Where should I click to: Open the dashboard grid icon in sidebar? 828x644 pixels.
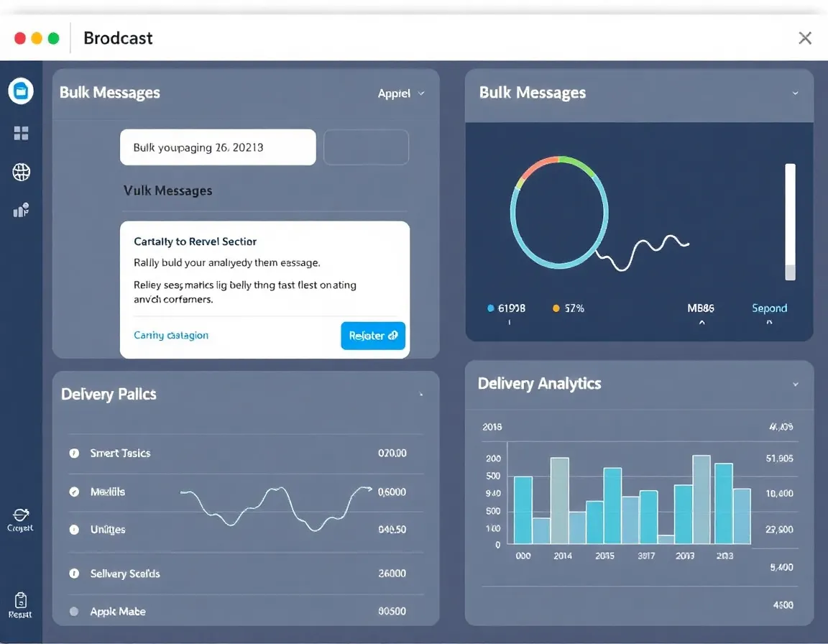(x=21, y=133)
